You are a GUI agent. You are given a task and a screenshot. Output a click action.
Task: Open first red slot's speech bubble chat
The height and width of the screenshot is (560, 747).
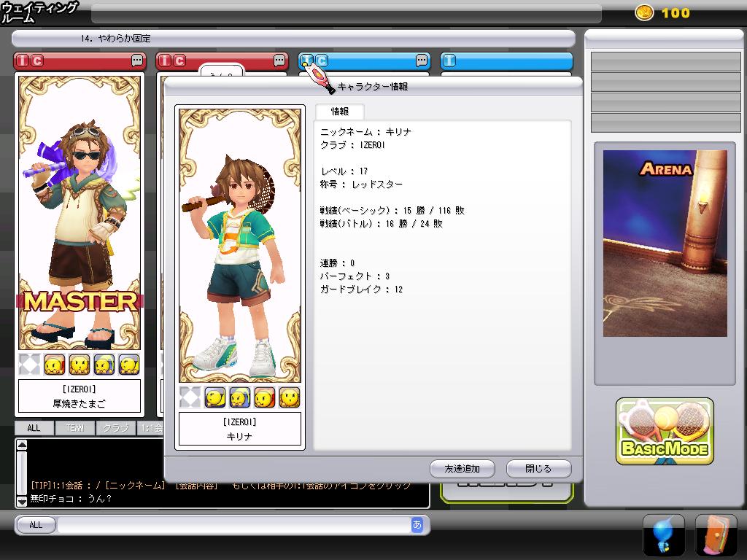tap(137, 61)
